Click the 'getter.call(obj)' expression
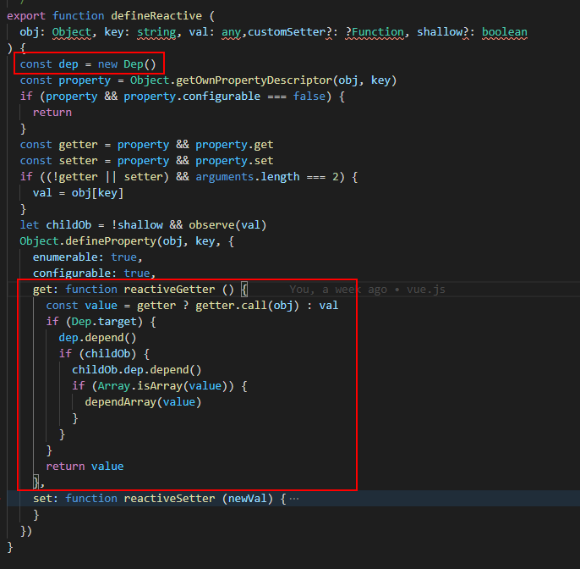This screenshot has height=569, width=581. [x=247, y=306]
